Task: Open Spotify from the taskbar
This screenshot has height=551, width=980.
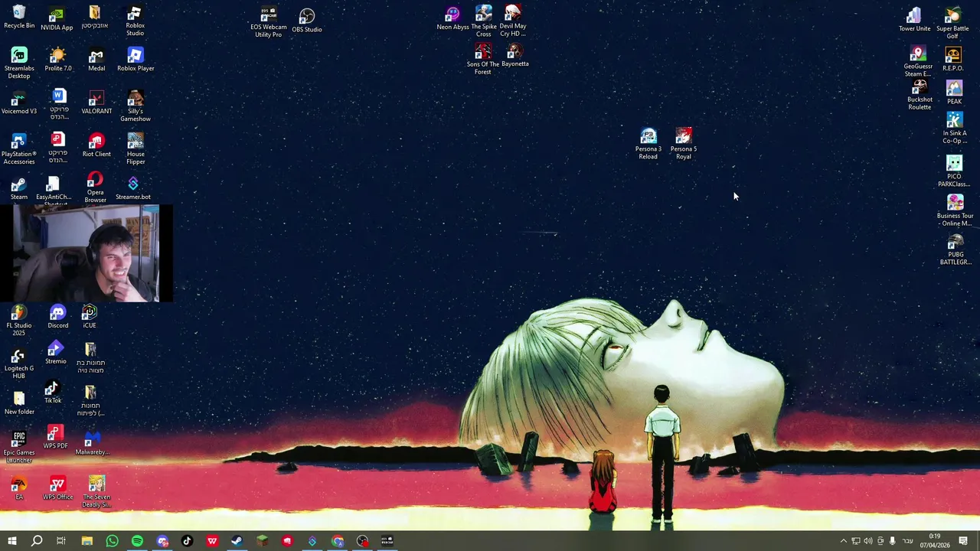Action: (137, 541)
